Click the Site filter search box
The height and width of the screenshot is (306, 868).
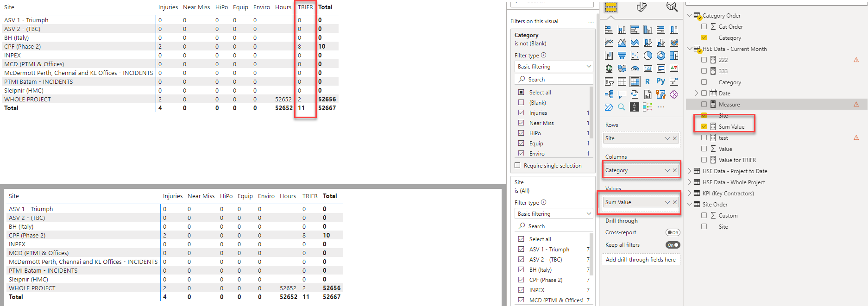(554, 226)
